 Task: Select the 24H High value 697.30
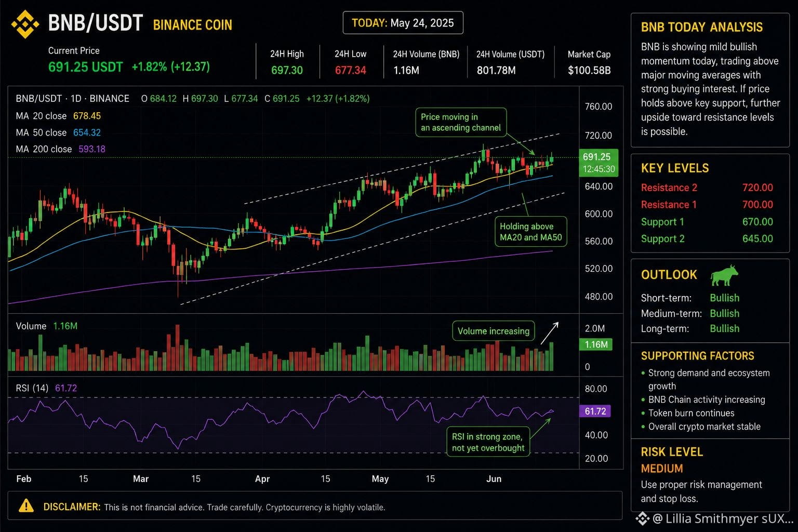[x=287, y=70]
